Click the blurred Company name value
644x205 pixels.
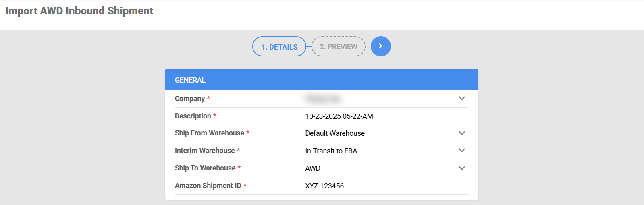coord(323,99)
